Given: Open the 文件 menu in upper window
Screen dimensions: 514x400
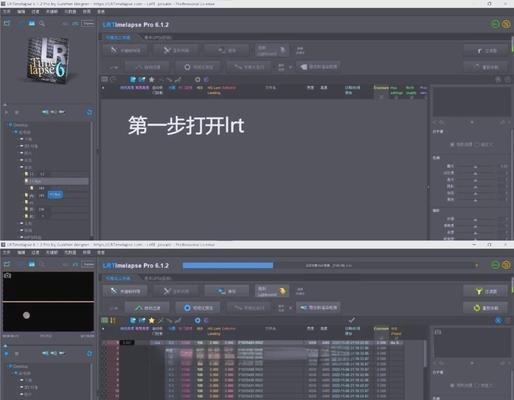Looking at the screenshot, I should coord(7,12).
